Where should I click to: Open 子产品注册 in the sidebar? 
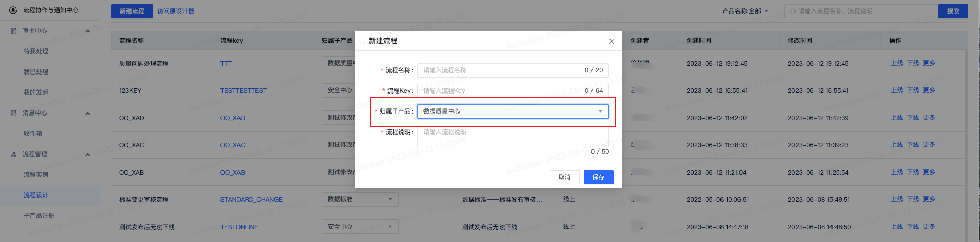click(39, 216)
